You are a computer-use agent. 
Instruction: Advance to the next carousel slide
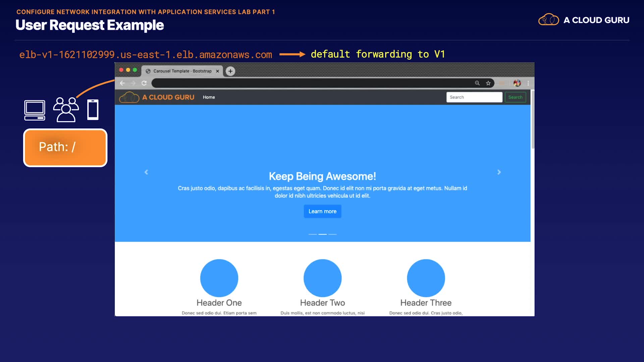[499, 172]
